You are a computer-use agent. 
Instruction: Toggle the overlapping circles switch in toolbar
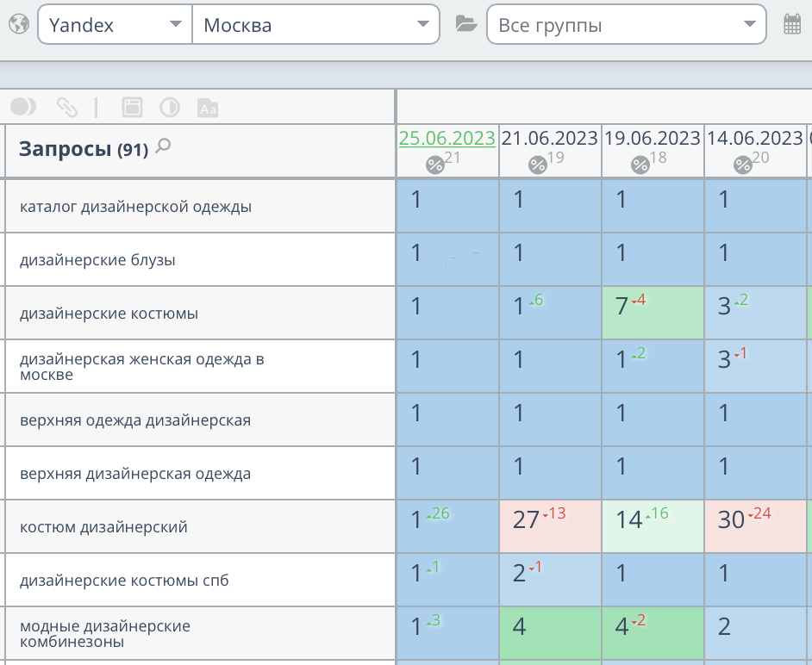click(23, 107)
